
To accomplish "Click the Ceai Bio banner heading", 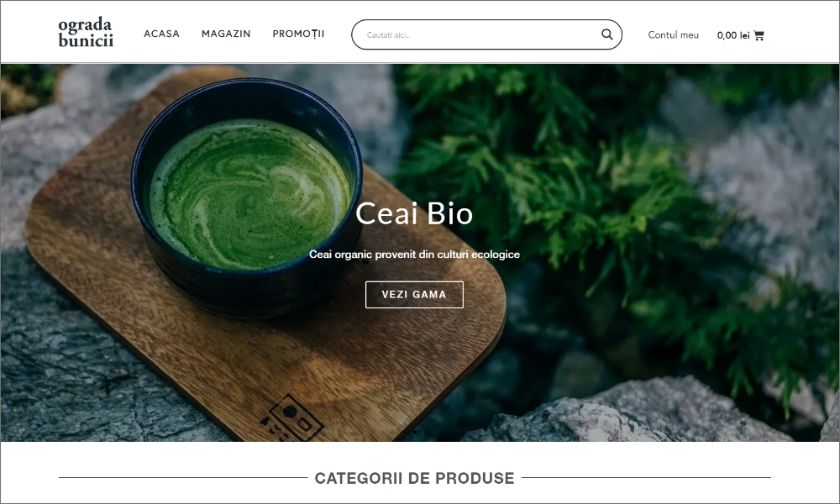I will click(x=414, y=213).
